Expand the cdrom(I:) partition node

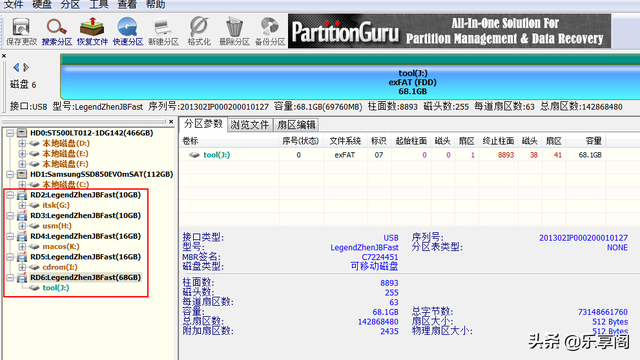pos(22,267)
